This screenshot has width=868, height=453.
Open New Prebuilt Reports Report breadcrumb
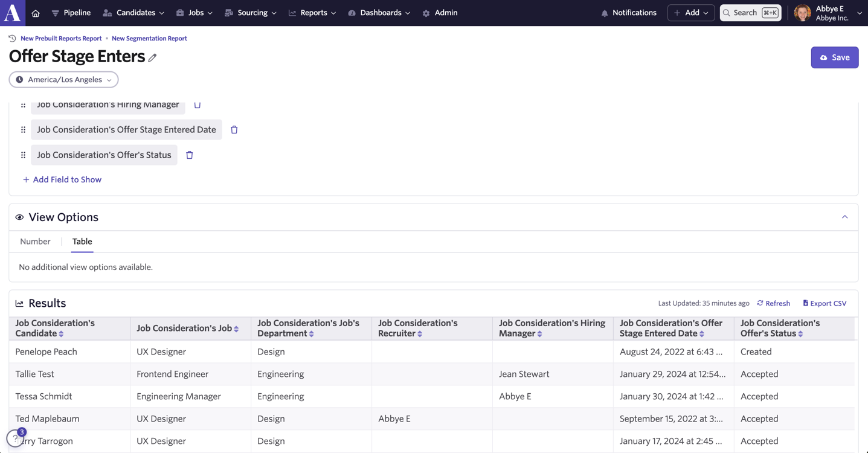pos(61,38)
